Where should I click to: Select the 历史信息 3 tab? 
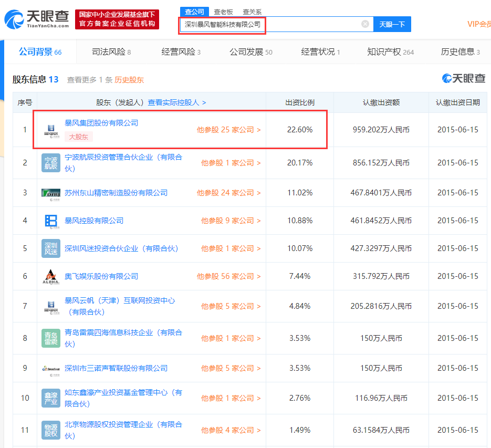(461, 51)
